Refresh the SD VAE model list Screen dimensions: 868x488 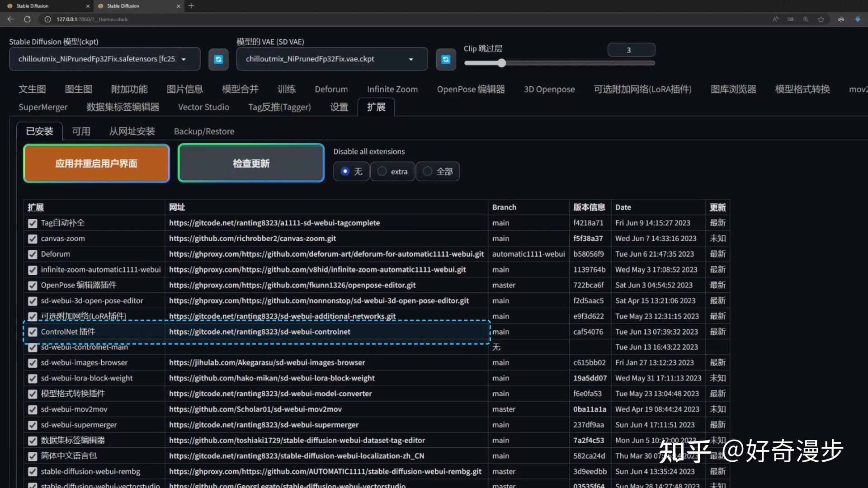(x=446, y=59)
